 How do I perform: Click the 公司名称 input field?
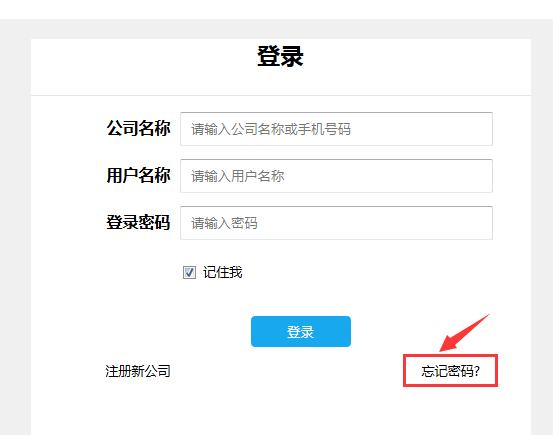tap(336, 129)
